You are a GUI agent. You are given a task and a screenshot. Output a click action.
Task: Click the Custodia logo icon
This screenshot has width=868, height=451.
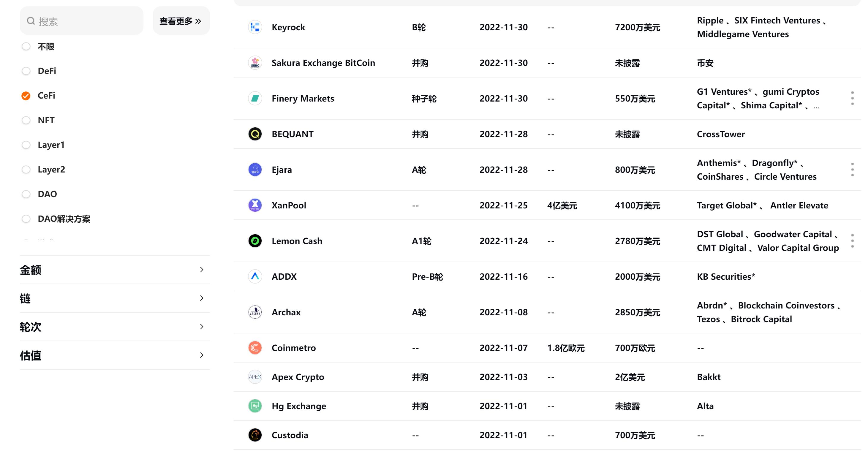(255, 435)
